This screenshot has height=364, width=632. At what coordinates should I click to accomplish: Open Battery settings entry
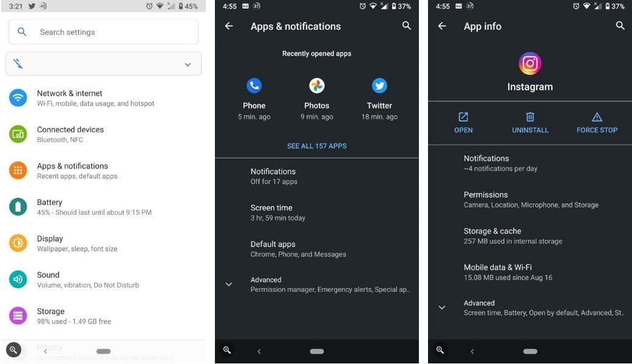[x=103, y=206]
